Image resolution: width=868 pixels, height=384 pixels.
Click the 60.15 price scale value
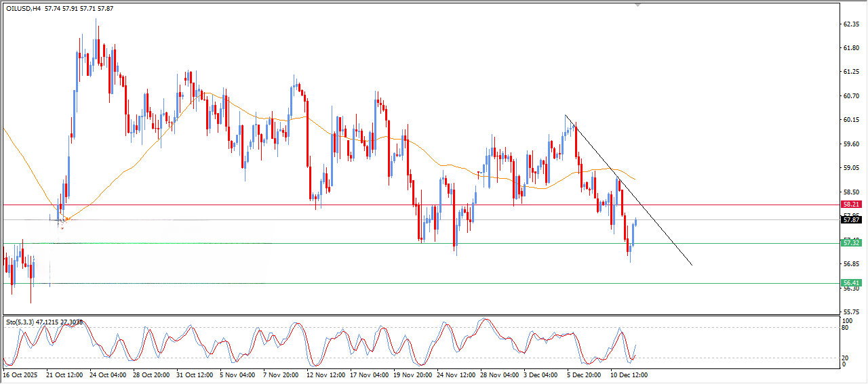pos(851,120)
